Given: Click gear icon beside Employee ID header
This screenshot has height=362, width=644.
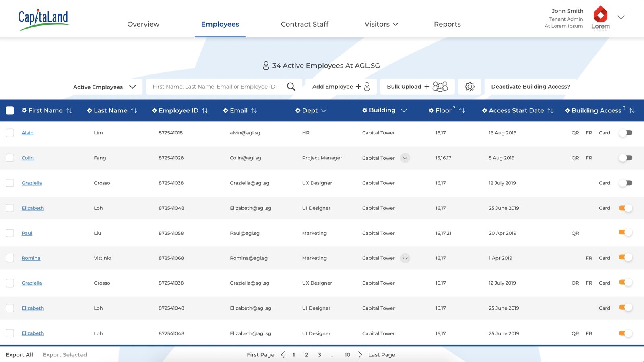Looking at the screenshot, I should (155, 110).
